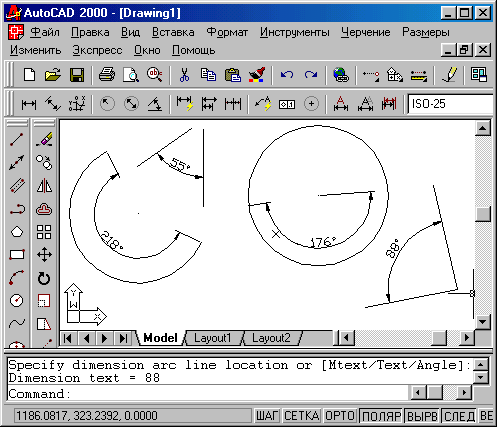Screen dimensions: 497x427
Task: Click the Save floppy disk icon
Action: pos(77,75)
